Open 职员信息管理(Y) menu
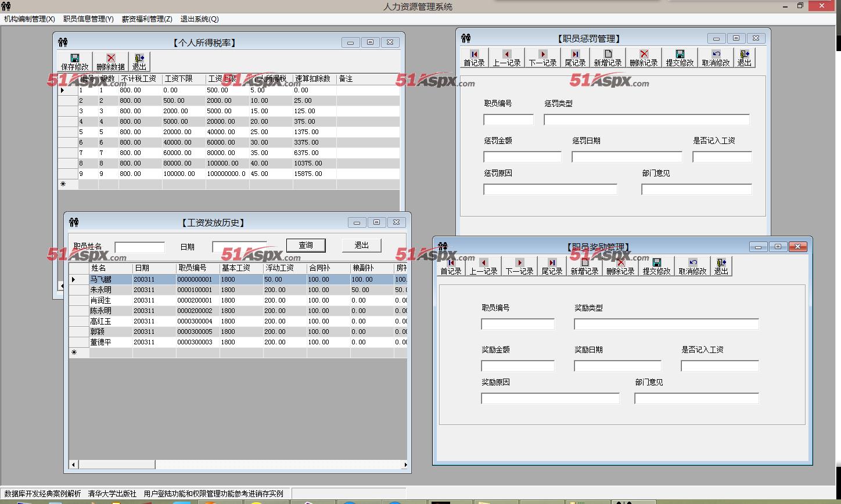Viewport: 841px width, 504px height. pyautogui.click(x=88, y=19)
